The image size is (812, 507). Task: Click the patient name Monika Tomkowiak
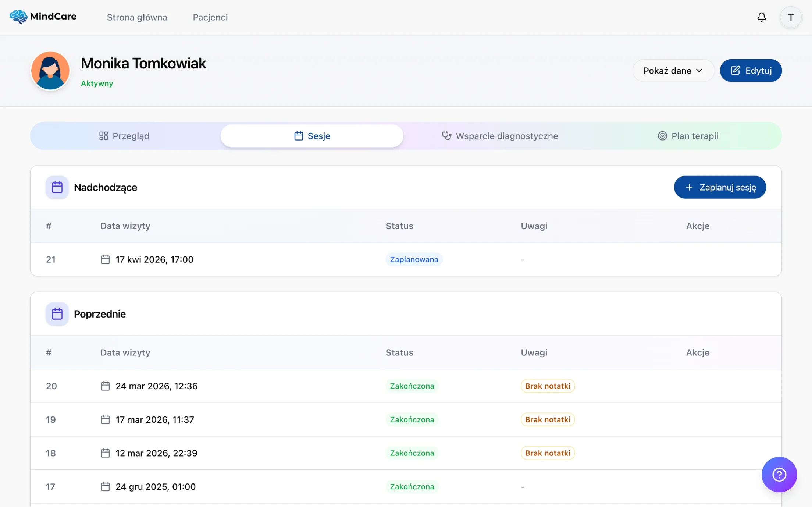point(143,63)
